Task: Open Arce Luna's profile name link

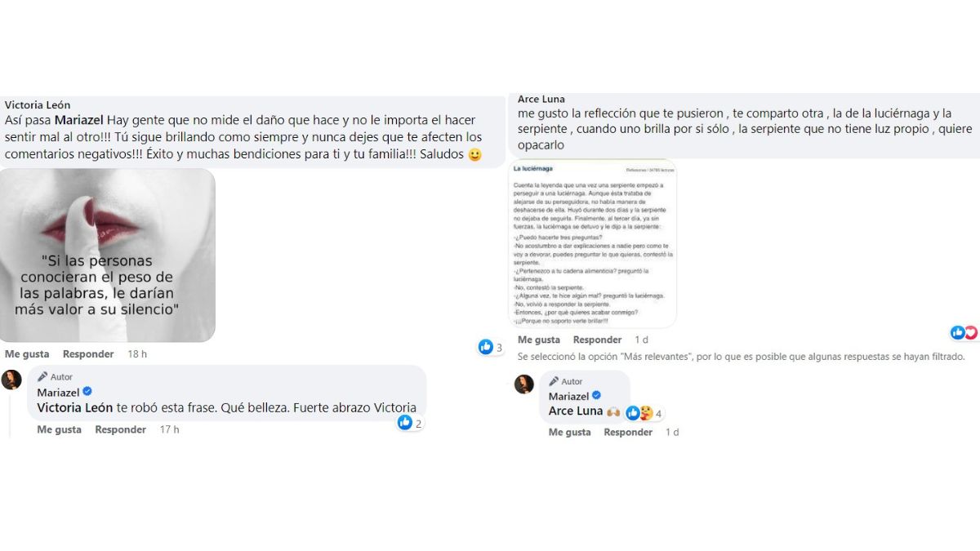Action: click(x=541, y=99)
